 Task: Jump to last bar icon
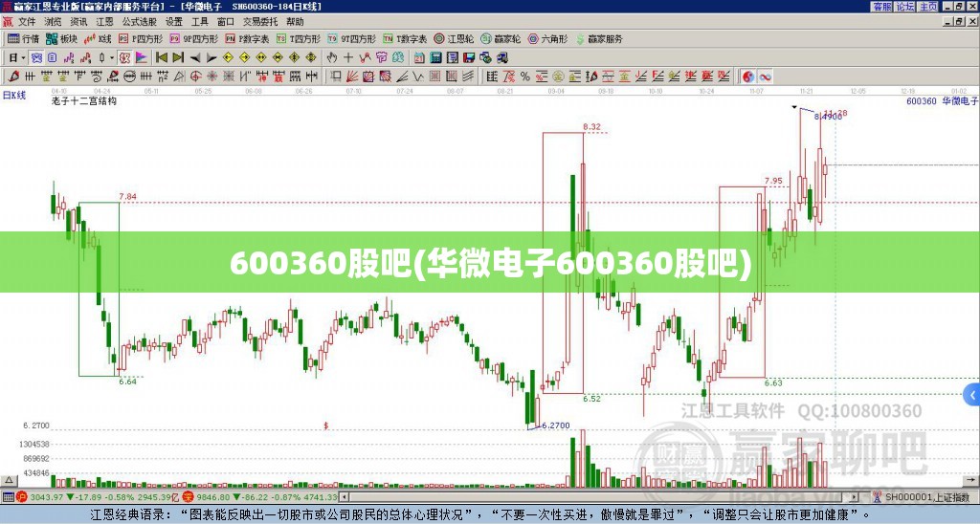[x=178, y=57]
